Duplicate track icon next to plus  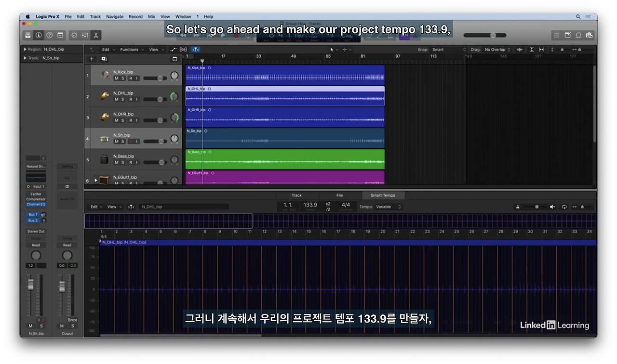(x=104, y=59)
